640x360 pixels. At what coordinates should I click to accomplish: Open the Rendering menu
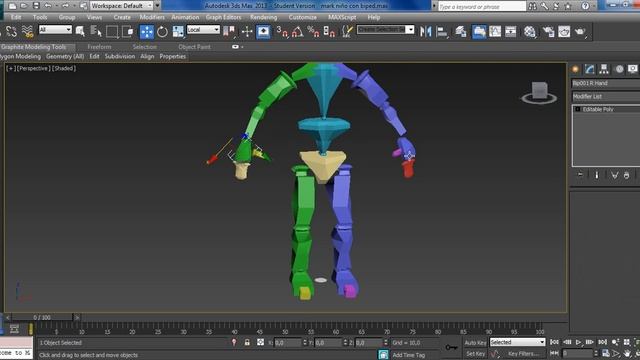[263, 17]
